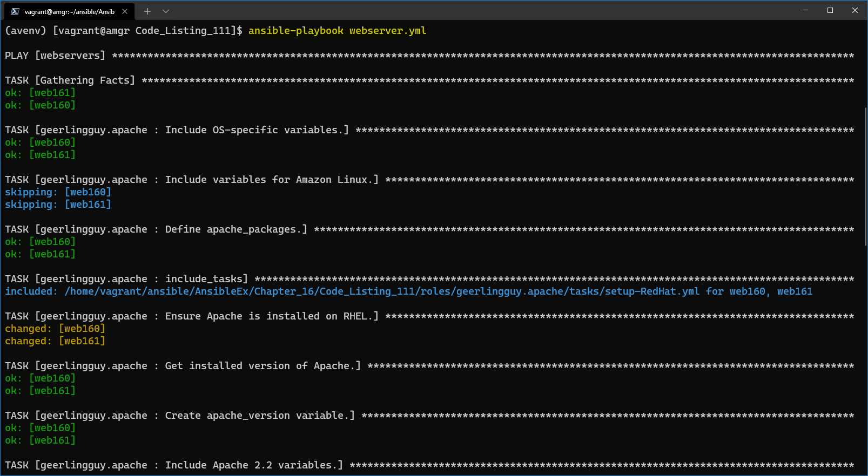The width and height of the screenshot is (868, 476).
Task: Click skipping: [web160] line
Action: pyautogui.click(x=58, y=192)
